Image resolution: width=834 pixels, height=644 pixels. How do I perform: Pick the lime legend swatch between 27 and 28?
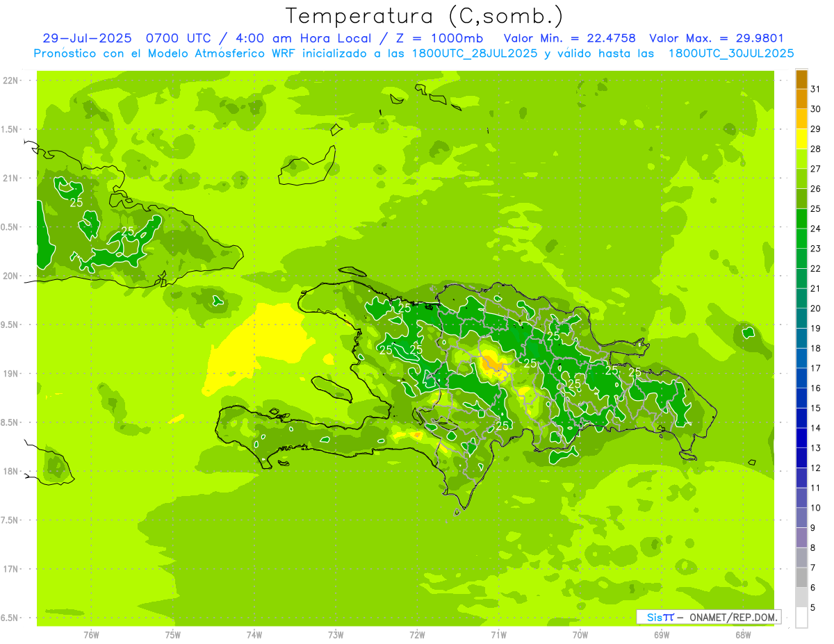tap(801, 159)
